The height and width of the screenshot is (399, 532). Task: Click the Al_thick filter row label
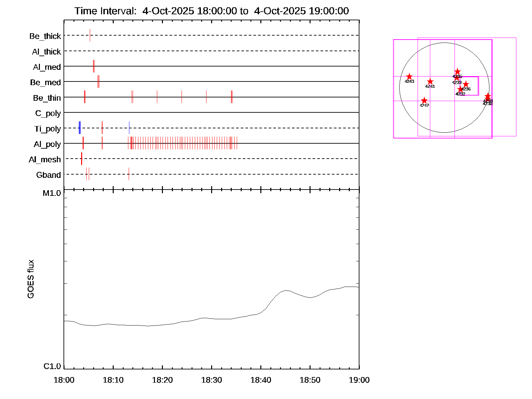47,52
